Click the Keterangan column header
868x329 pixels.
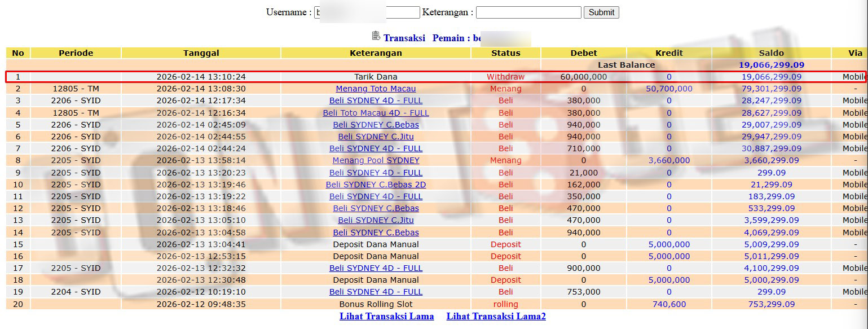click(376, 53)
